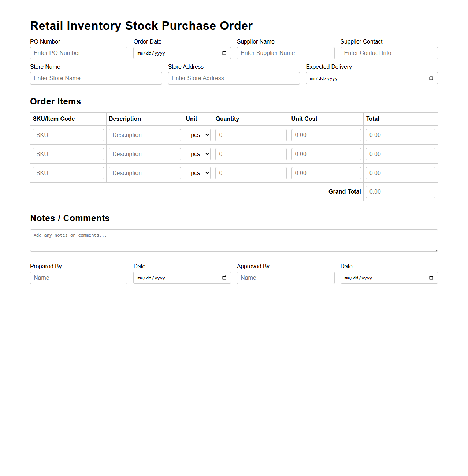
Task: Select the Supplier Name field
Action: [x=285, y=53]
